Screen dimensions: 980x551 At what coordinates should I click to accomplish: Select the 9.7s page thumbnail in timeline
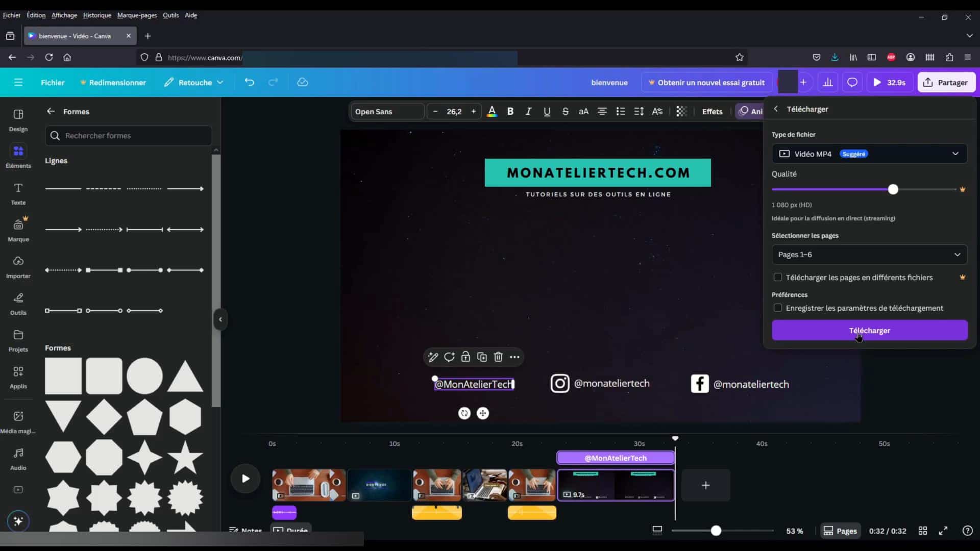point(616,485)
